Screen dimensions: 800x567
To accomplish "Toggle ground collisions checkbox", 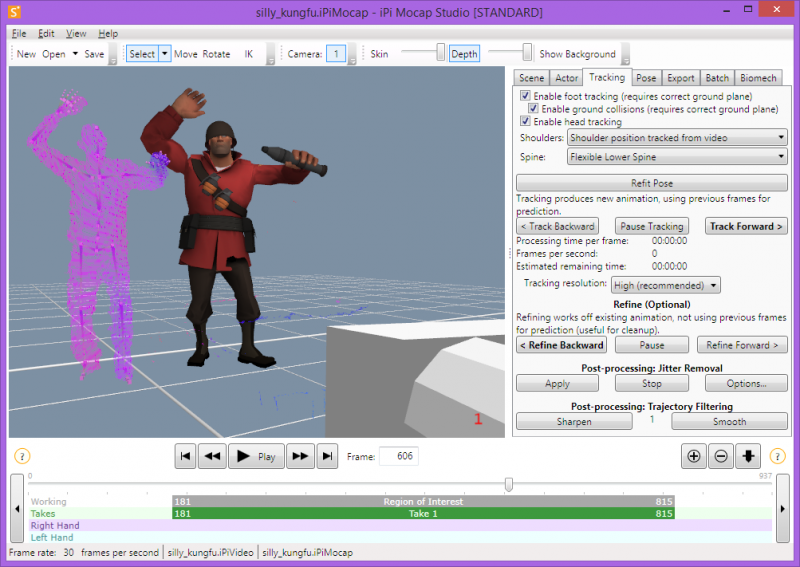I will pos(533,108).
